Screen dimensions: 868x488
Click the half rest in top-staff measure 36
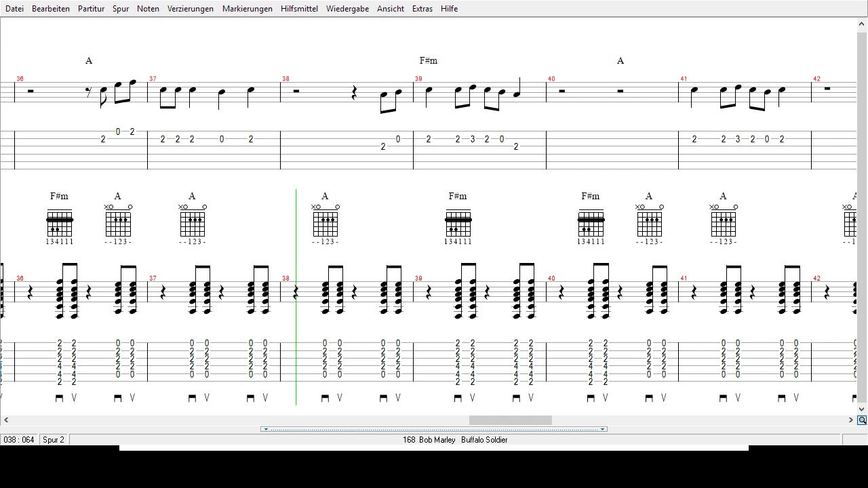(31, 91)
